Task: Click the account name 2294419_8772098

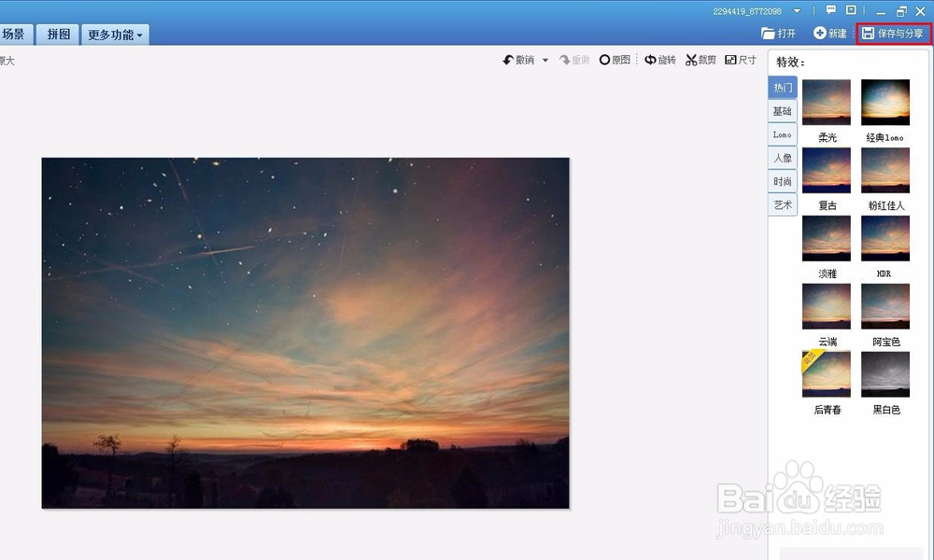Action: (x=747, y=11)
